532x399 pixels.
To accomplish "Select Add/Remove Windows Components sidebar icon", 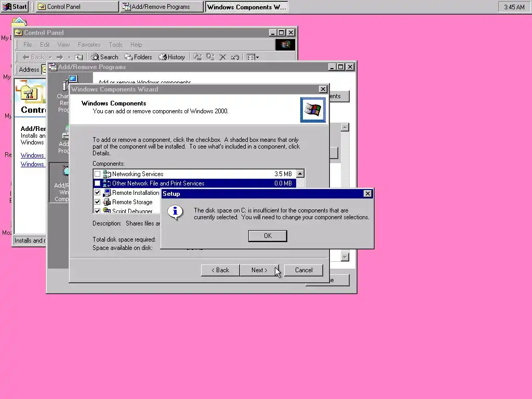I will tap(66, 171).
